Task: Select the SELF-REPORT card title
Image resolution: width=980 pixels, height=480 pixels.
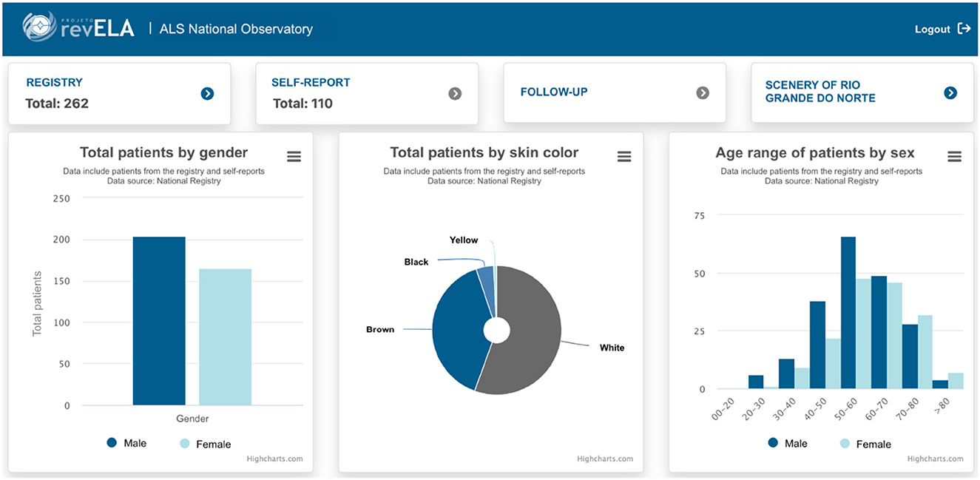Action: (311, 83)
